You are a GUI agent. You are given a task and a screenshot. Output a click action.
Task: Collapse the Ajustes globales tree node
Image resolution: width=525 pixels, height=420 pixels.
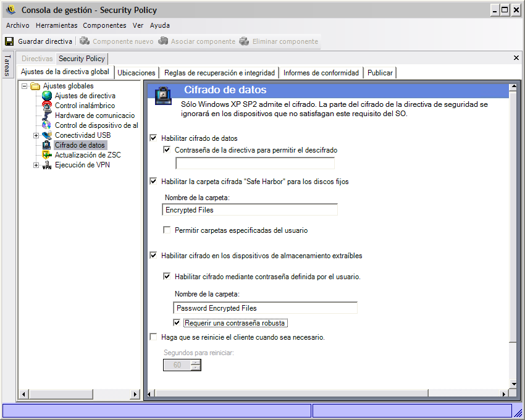pos(24,86)
